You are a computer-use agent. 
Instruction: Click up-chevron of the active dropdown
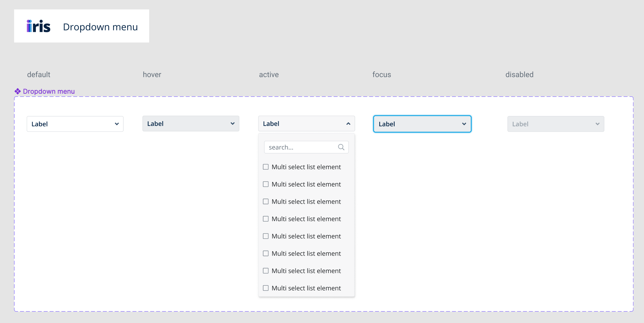click(348, 124)
